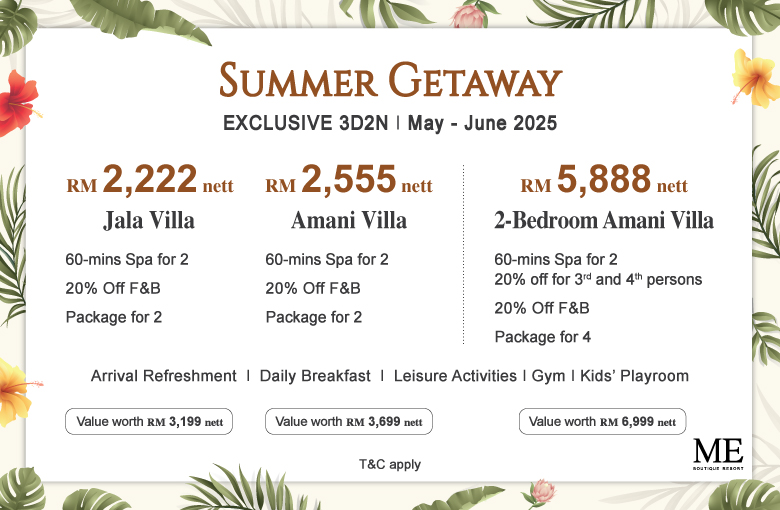Click the yellow hibiscus flower at the top right
The height and width of the screenshot is (510, 780).
755,78
